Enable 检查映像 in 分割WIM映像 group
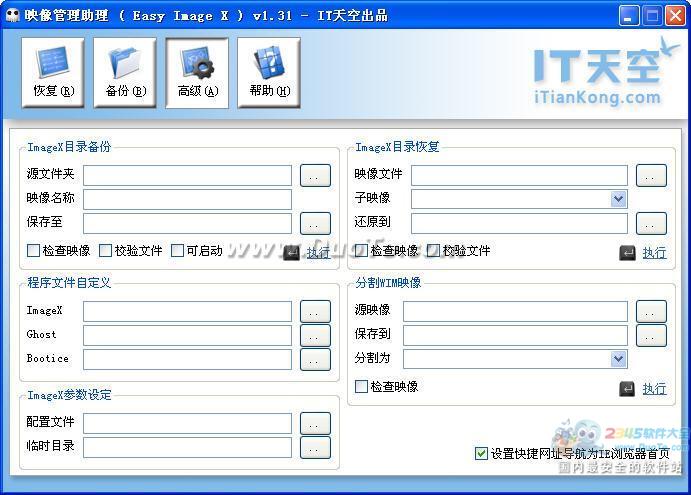Viewport: 691px width, 495px height. pyautogui.click(x=361, y=387)
